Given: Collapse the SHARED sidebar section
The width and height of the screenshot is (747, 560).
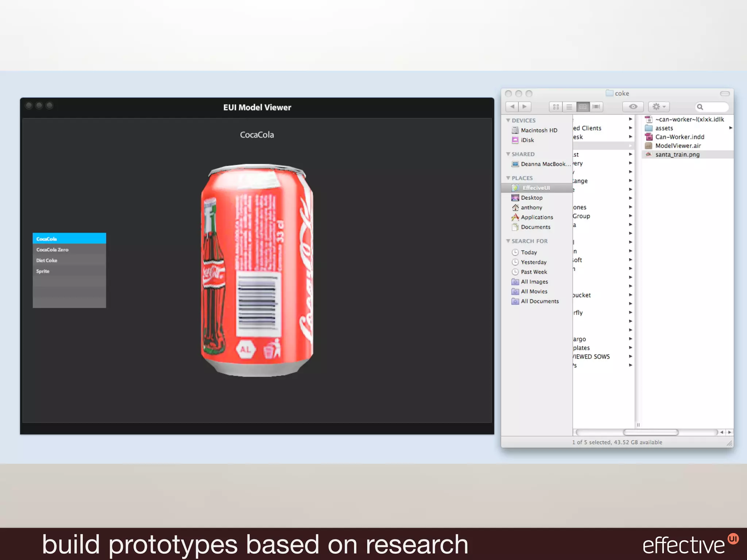Looking at the screenshot, I should pos(508,154).
